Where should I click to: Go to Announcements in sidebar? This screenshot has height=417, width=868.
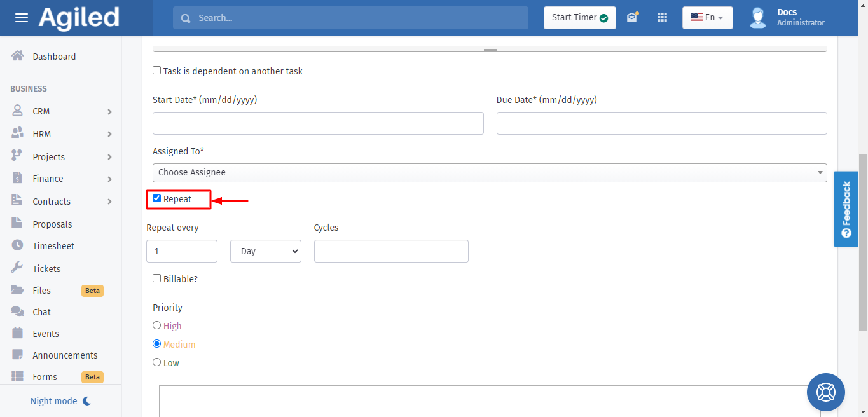click(65, 355)
